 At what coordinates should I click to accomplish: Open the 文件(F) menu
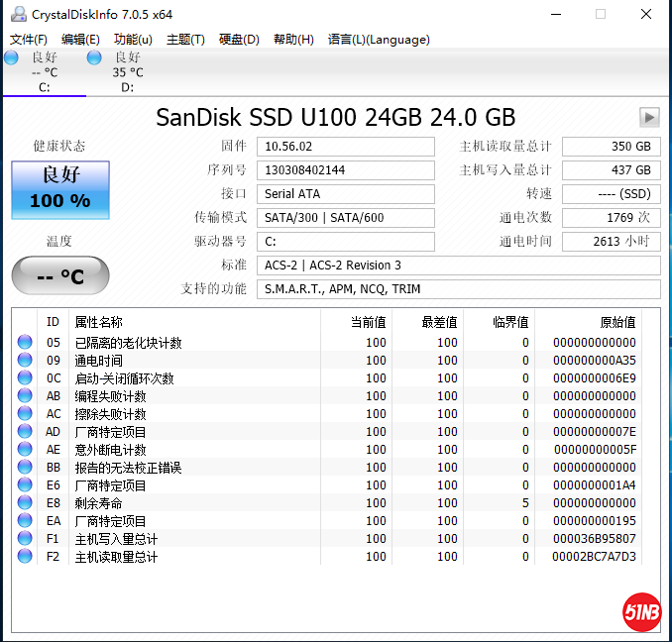[x=29, y=40]
